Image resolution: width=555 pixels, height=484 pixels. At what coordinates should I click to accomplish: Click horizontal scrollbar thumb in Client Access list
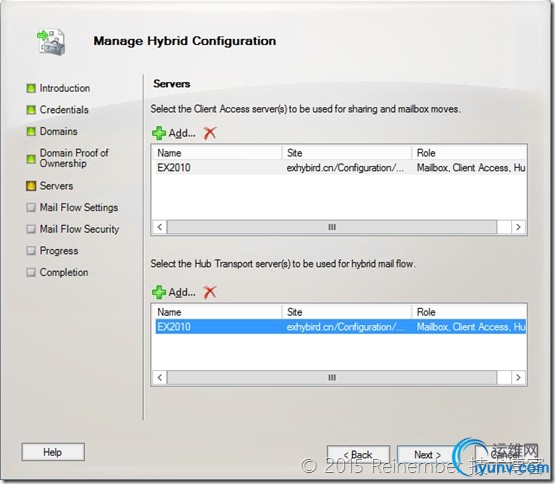(x=332, y=227)
